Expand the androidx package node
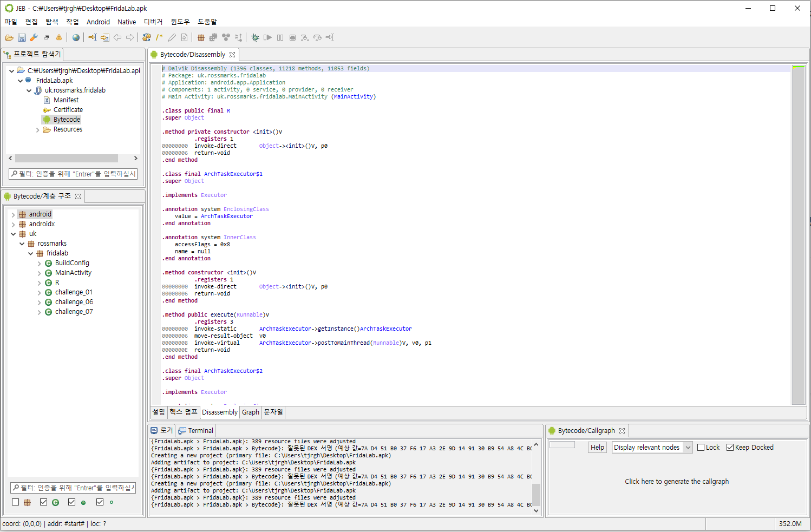Screen dimensions: 811x532 (x=14, y=225)
